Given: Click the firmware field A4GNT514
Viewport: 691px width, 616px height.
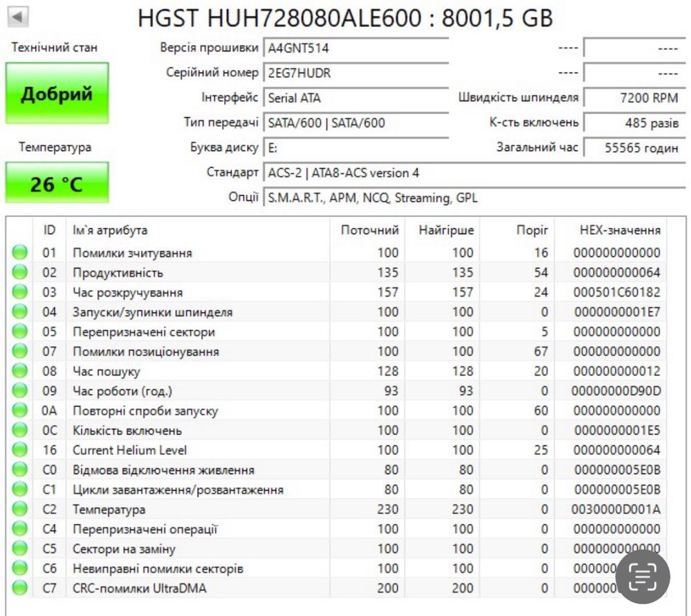Looking at the screenshot, I should pyautogui.click(x=356, y=48).
